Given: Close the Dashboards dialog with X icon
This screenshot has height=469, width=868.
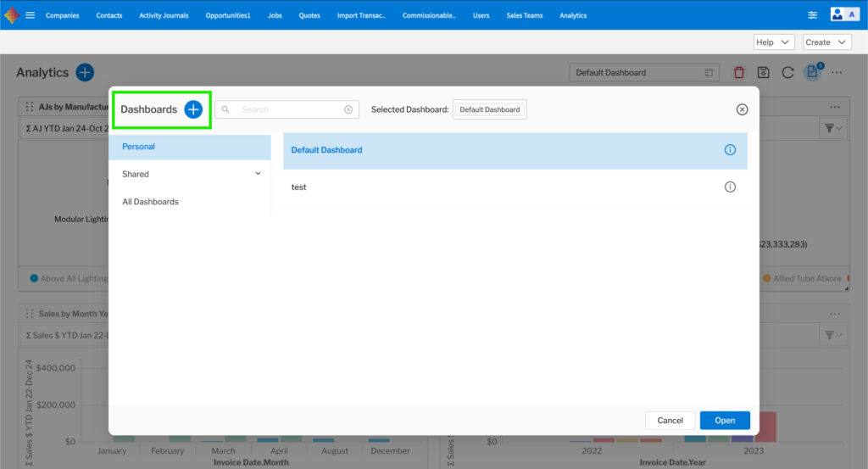Looking at the screenshot, I should (742, 109).
